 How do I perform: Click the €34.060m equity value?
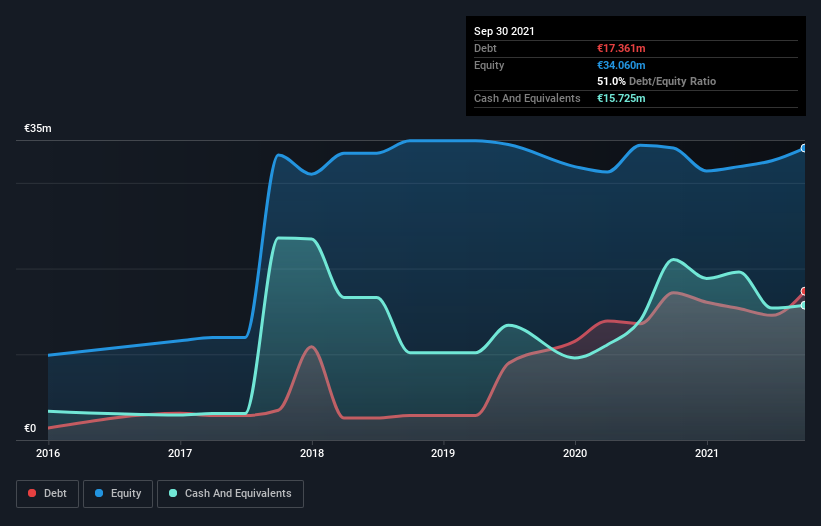coord(621,65)
